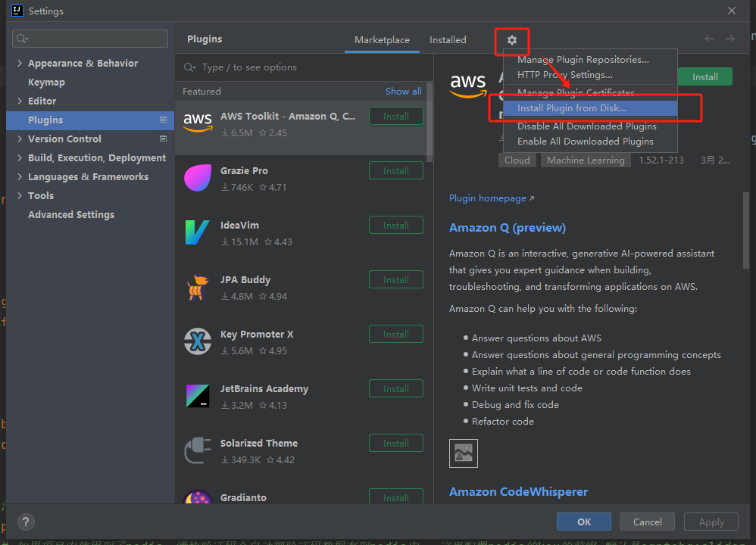Install the Grazie Pro plugin
The width and height of the screenshot is (756, 545).
[396, 170]
